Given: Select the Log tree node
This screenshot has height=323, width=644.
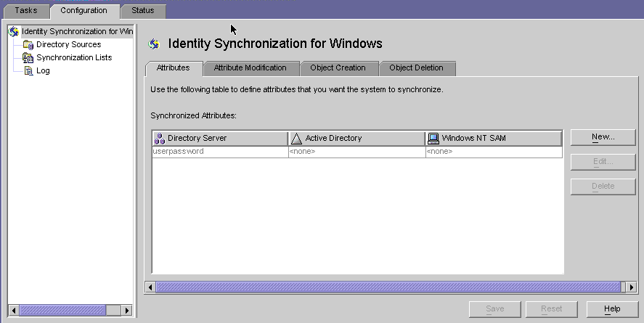Looking at the screenshot, I should [43, 70].
